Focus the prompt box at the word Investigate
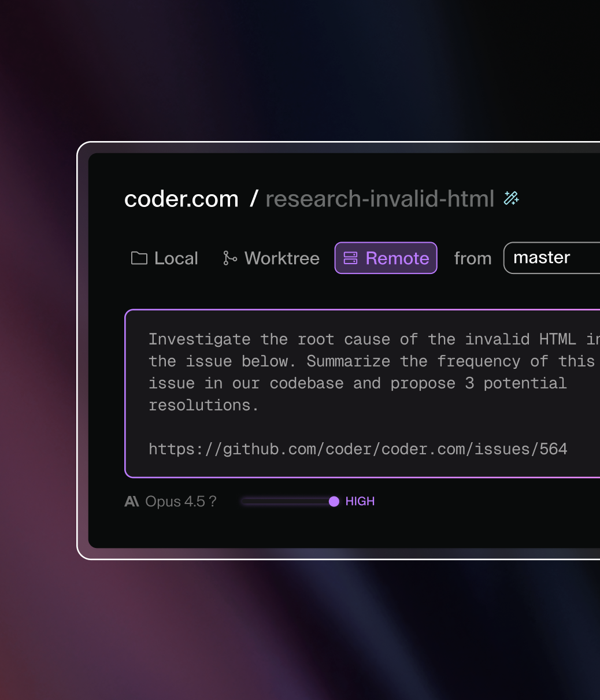The height and width of the screenshot is (700, 600). click(x=199, y=339)
